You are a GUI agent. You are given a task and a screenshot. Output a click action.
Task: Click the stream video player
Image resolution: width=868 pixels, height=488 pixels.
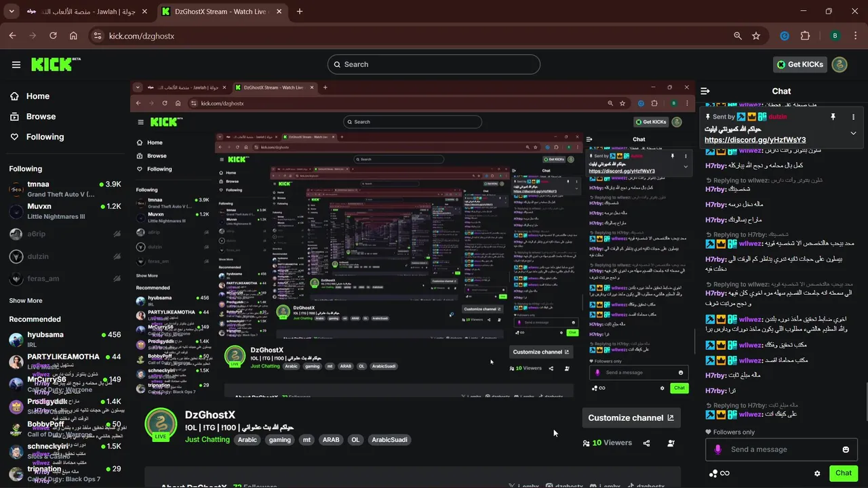412,239
